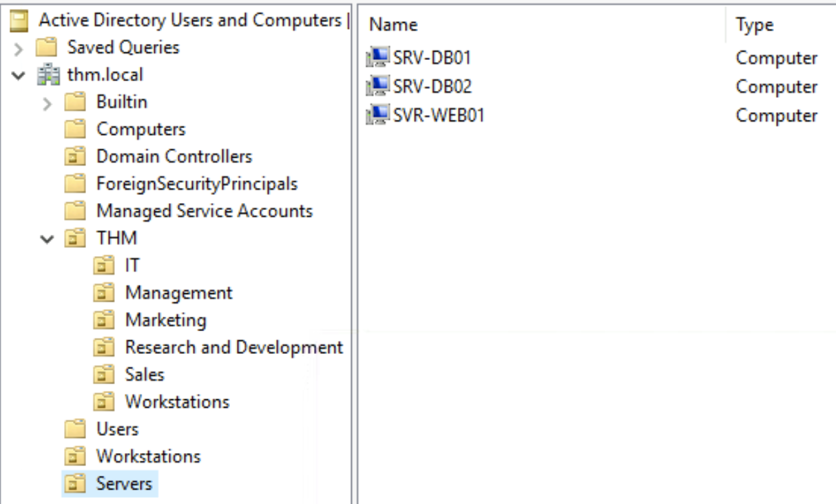The image size is (836, 504).
Task: Open the Management OU label
Action: click(x=179, y=293)
